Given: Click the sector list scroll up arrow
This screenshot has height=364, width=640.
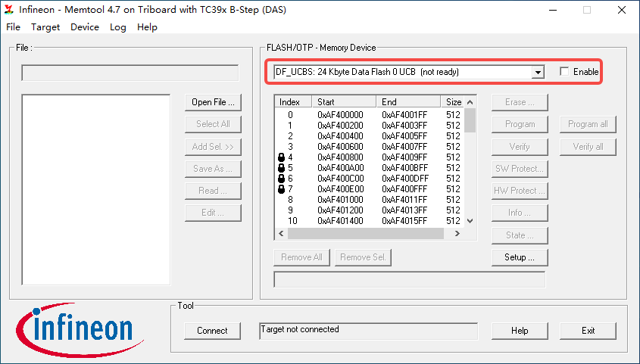Looking at the screenshot, I should pyautogui.click(x=470, y=102).
